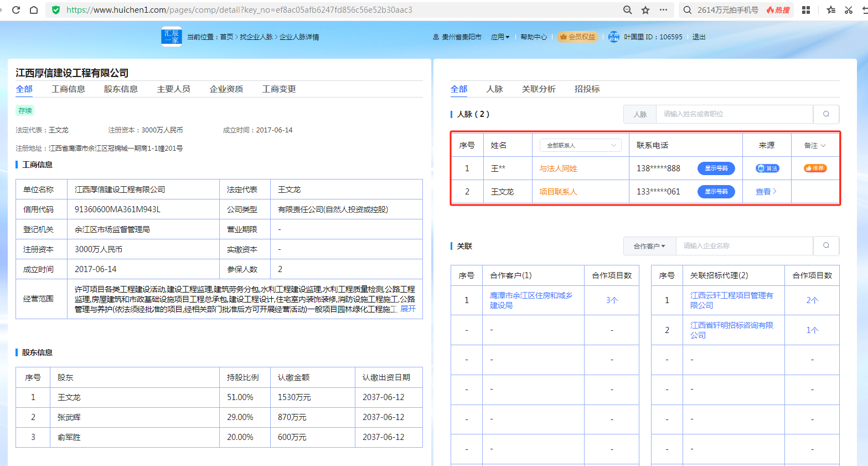This screenshot has height=466, width=868.
Task: Open the scissors screenshot tool
Action: tap(849, 10)
